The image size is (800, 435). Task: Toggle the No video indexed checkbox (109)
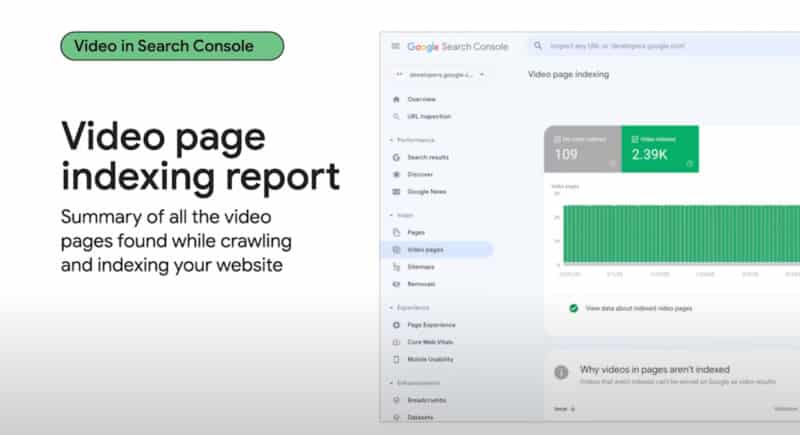click(556, 138)
